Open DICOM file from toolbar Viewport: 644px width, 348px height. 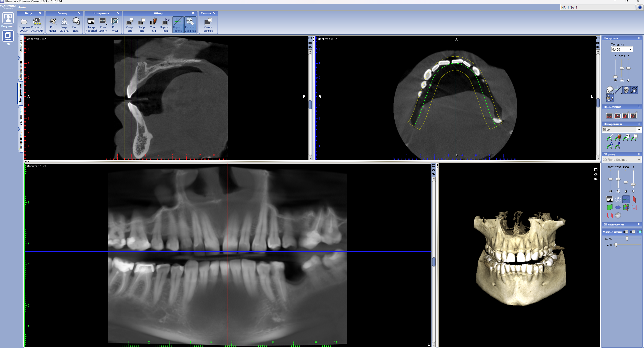point(24,25)
